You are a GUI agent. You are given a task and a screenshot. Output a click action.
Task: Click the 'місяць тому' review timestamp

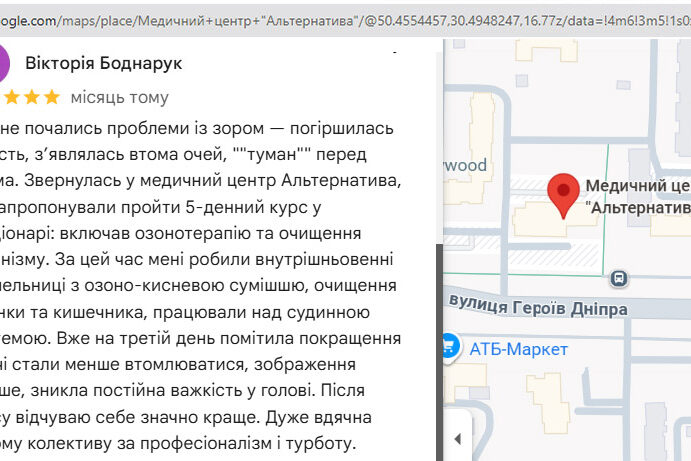(x=120, y=98)
